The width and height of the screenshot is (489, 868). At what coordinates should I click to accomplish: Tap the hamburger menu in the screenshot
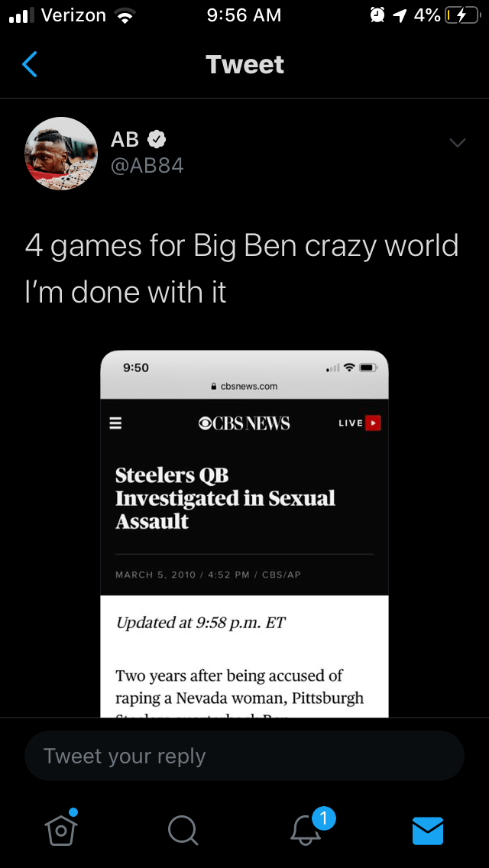tap(115, 423)
